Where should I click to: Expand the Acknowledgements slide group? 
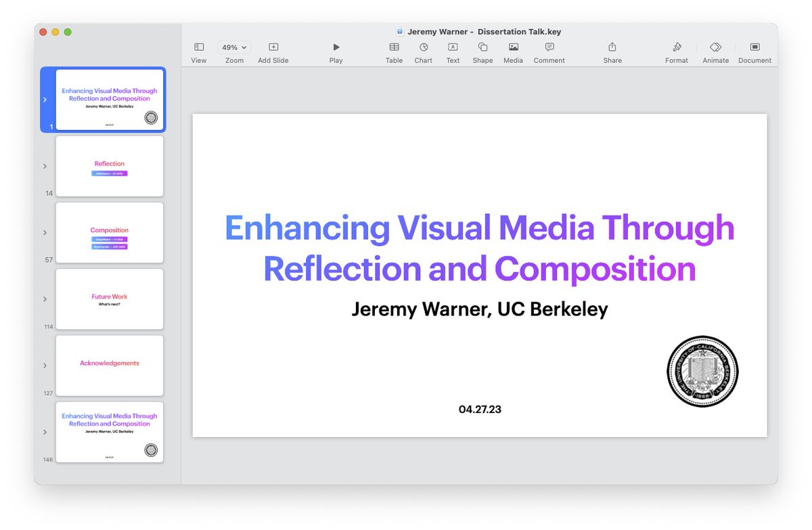45,366
